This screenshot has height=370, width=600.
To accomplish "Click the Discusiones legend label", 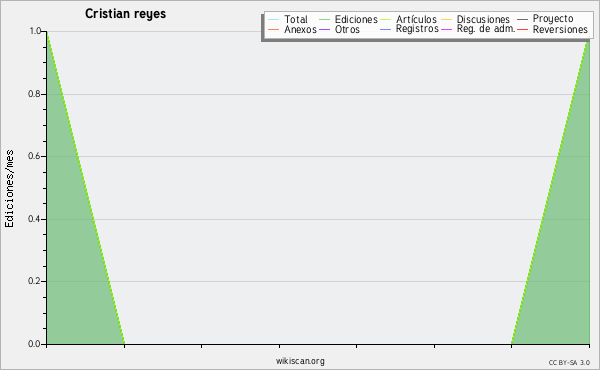I will click(x=483, y=19).
